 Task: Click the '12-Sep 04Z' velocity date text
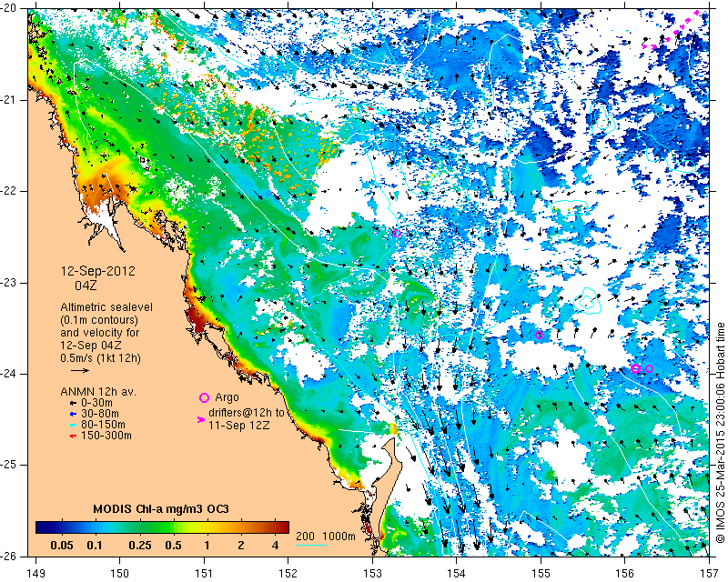pyautogui.click(x=89, y=346)
